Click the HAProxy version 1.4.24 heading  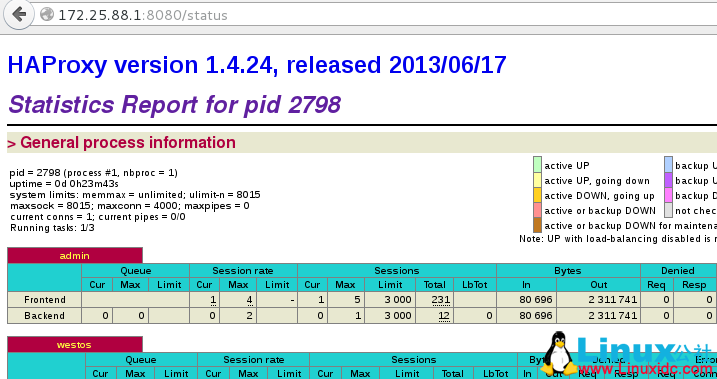click(x=257, y=65)
